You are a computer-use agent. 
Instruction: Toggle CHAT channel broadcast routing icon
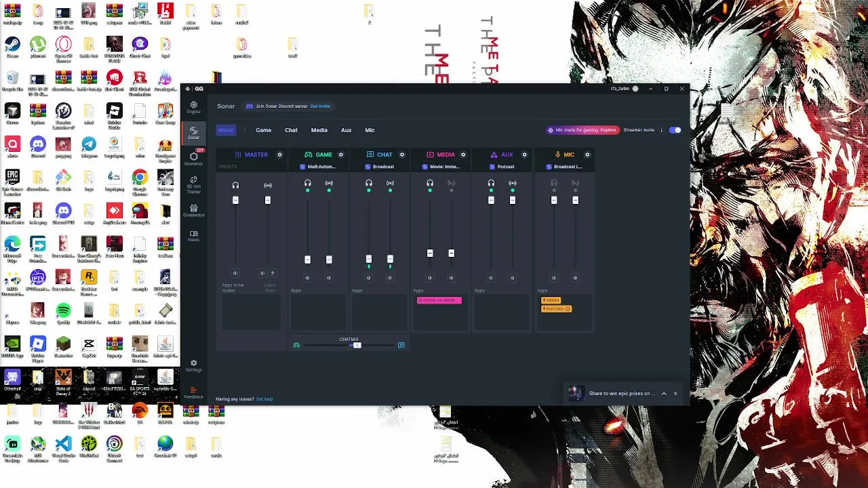tap(390, 183)
